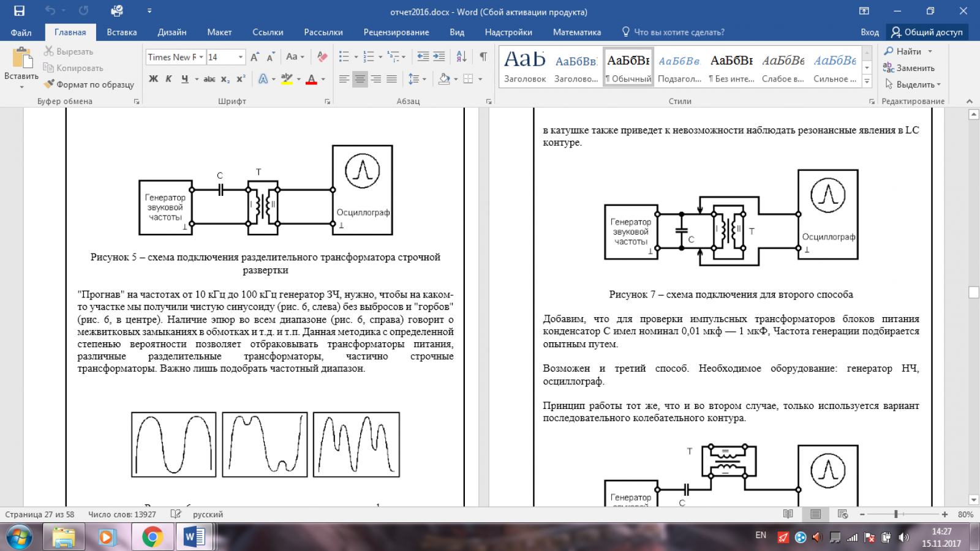Activate Формат по образцу painter
Image resolution: width=980 pixels, height=551 pixels.
pyautogui.click(x=89, y=84)
